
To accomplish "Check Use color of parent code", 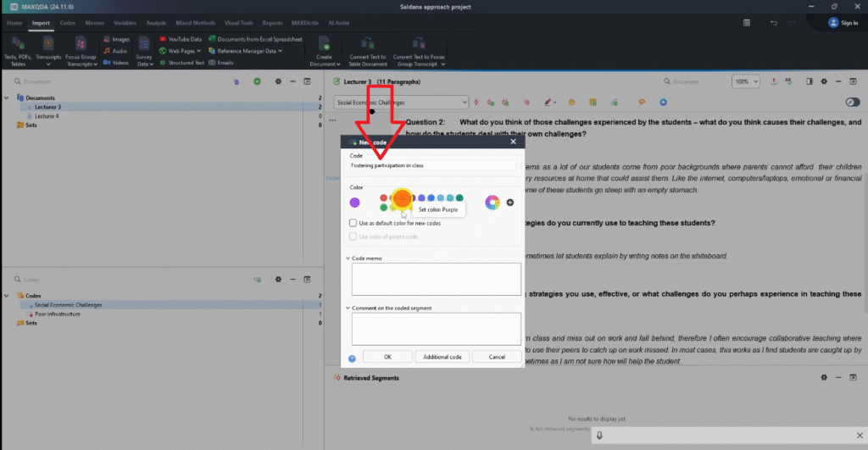I will pos(353,236).
